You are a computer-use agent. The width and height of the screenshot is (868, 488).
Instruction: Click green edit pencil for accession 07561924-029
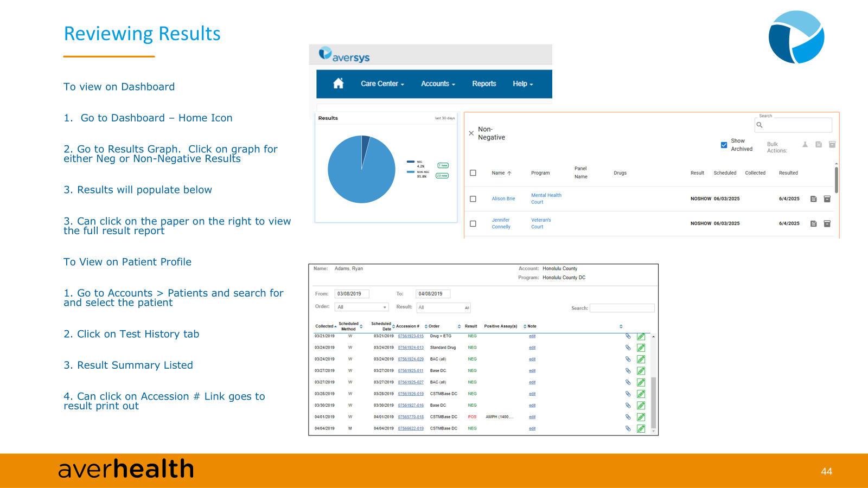641,359
